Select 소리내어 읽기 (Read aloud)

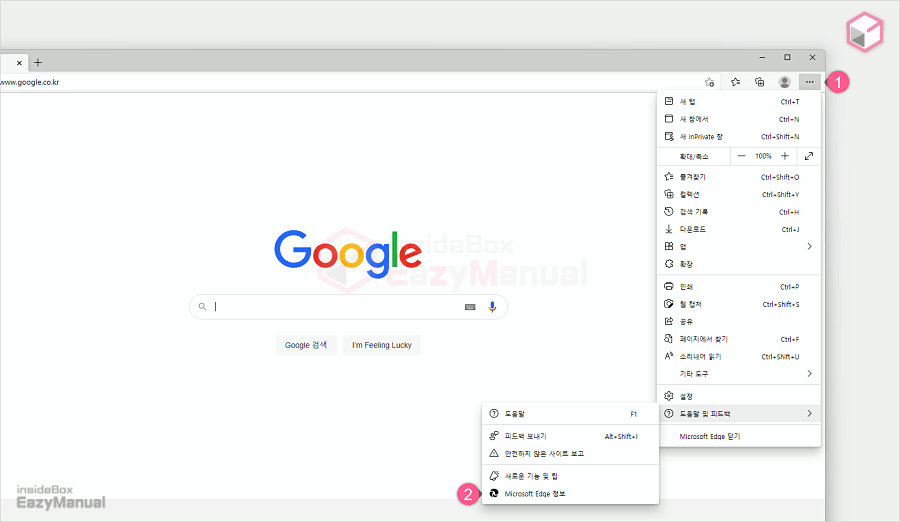(x=739, y=357)
